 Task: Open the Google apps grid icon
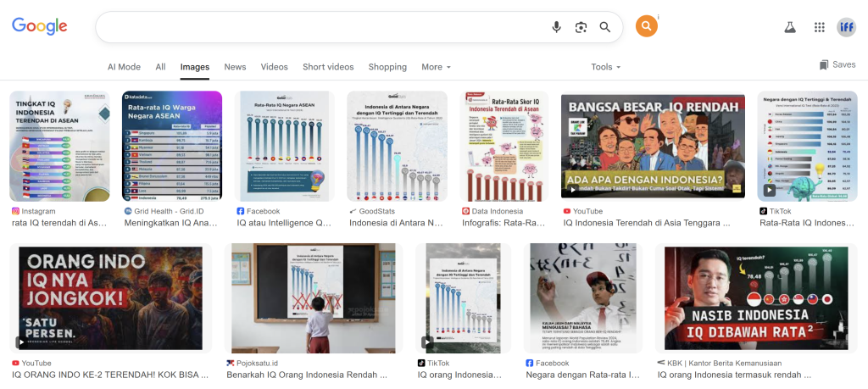point(819,27)
